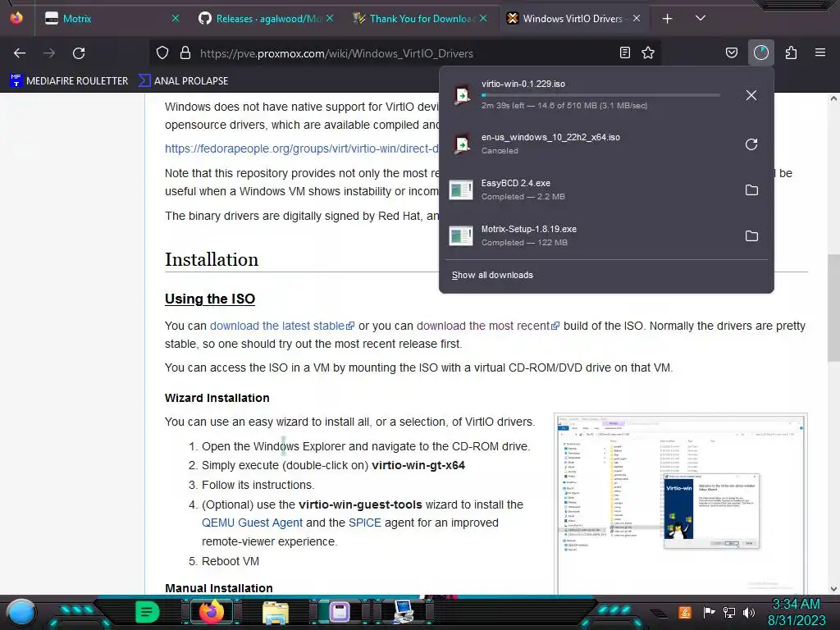Open the tracking protection shield
This screenshot has height=630, width=840.
pyautogui.click(x=162, y=53)
